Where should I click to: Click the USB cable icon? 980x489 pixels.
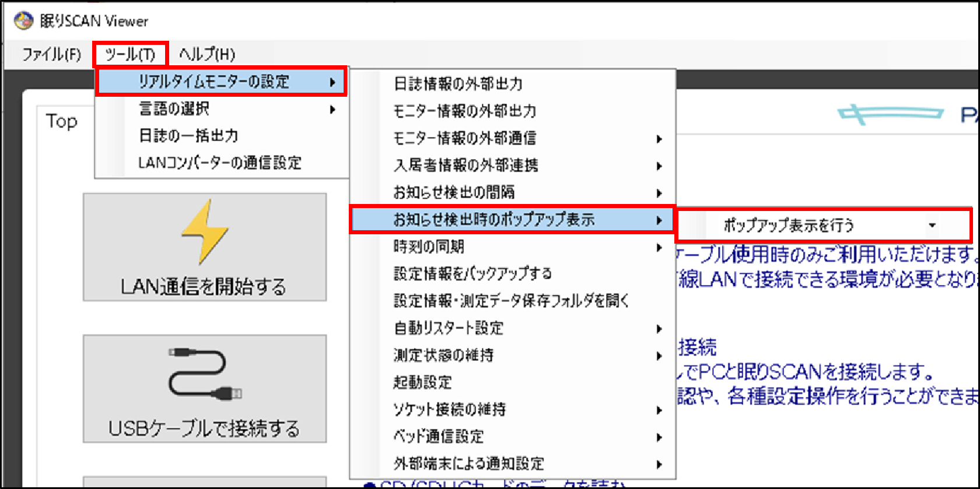205,375
